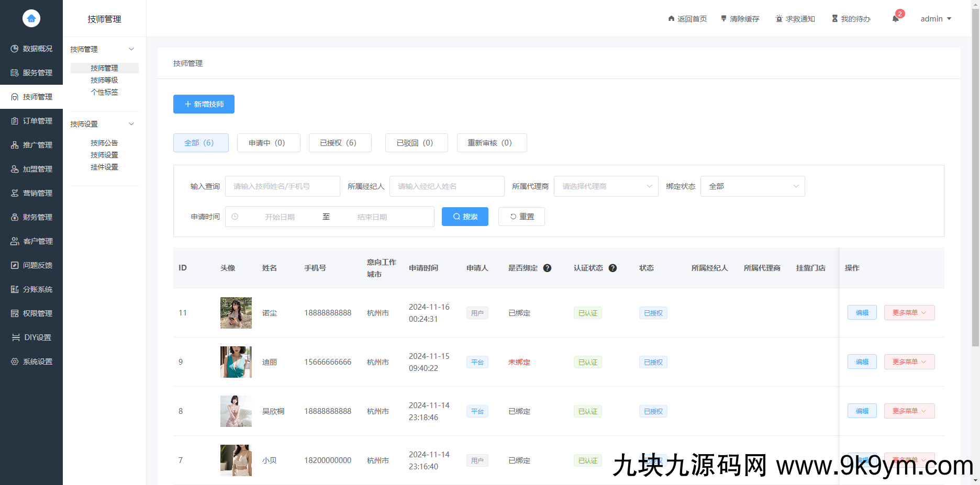Screen dimensions: 980x485
Task: Click the home logo icon top left
Action: click(31, 18)
